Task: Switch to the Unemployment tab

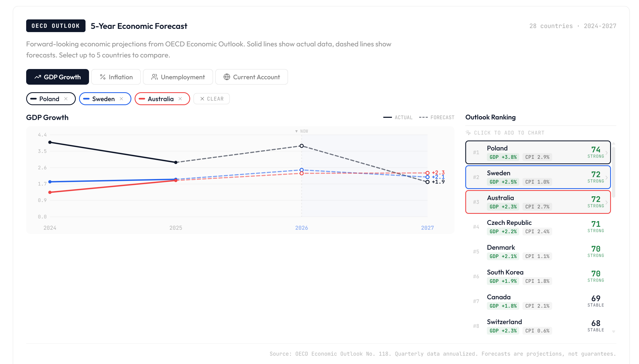Action: point(178,77)
